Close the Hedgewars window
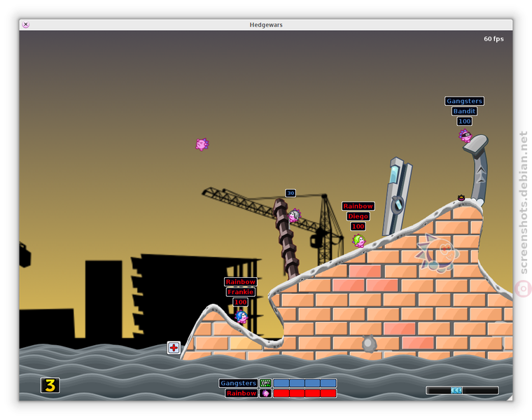Image resolution: width=532 pixels, height=420 pixels. [26, 24]
